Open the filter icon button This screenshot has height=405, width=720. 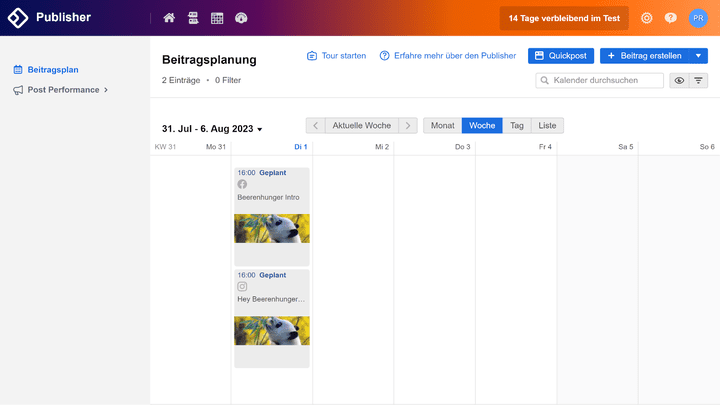pyautogui.click(x=698, y=80)
